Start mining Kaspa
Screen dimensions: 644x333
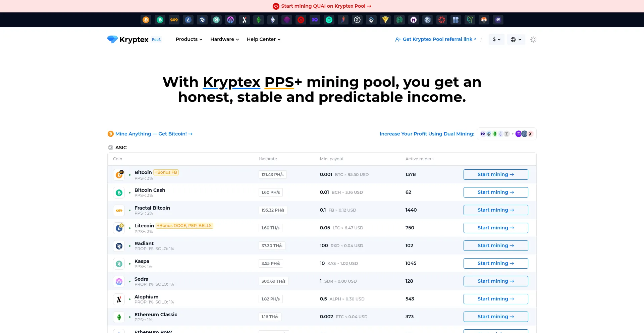click(x=496, y=263)
